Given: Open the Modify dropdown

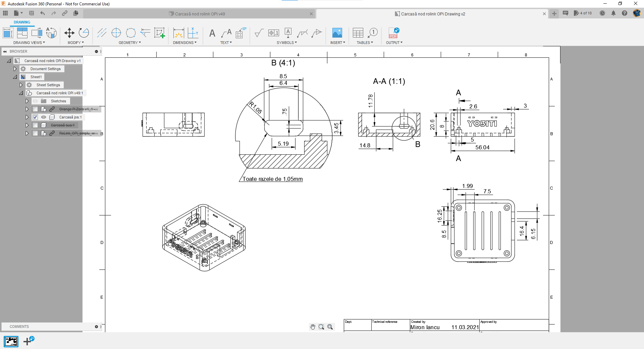Looking at the screenshot, I should [x=75, y=43].
